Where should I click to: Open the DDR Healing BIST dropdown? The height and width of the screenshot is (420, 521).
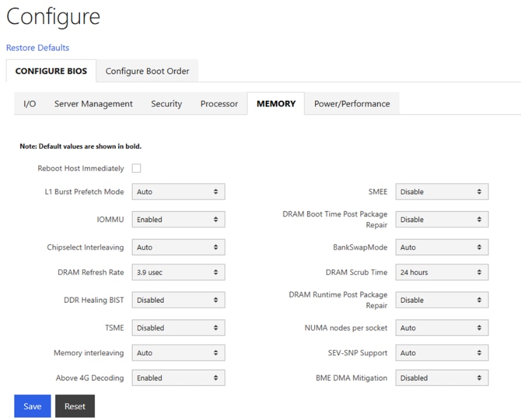click(x=178, y=300)
